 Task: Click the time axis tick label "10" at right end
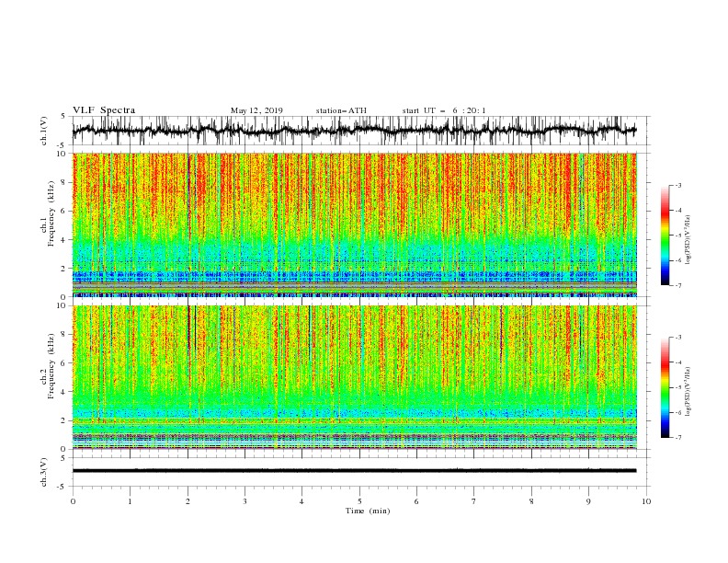[x=646, y=501]
